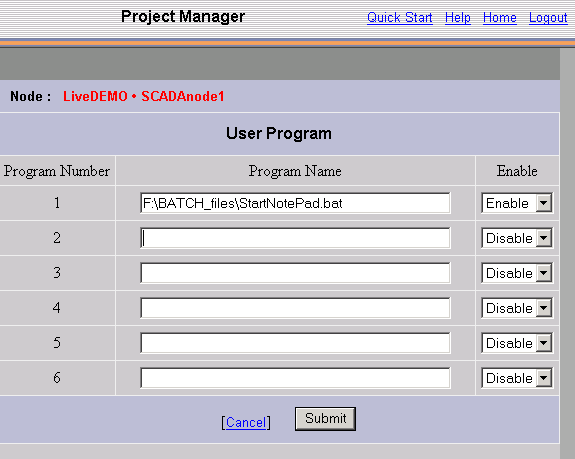Click the vertical scrollbar on the right
The width and height of the screenshot is (575, 459).
pos(567,253)
